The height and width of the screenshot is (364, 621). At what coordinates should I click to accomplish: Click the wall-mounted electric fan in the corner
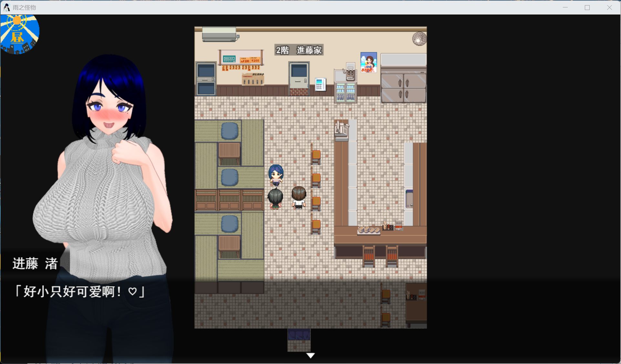pyautogui.click(x=419, y=39)
